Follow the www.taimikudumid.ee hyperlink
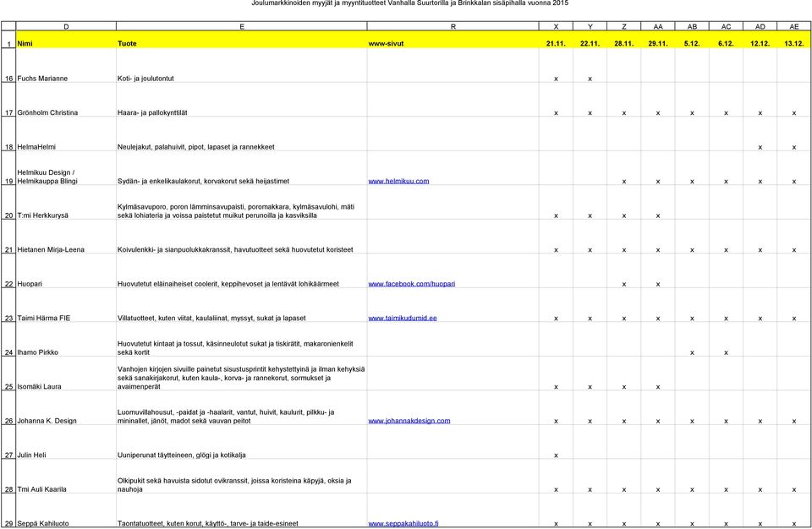Viewport: 812px width, 529px height. [403, 318]
